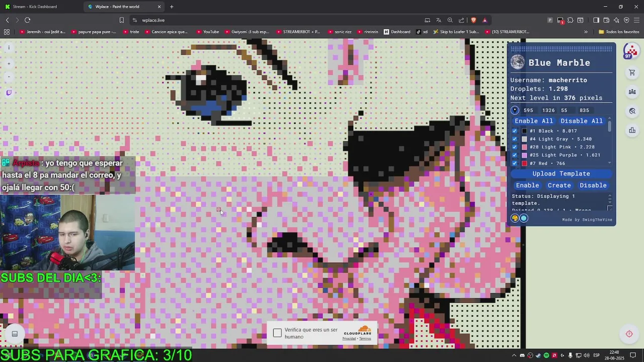Click the black swatch for #1 Black
Screen dimensions: 644x362
(524, 131)
